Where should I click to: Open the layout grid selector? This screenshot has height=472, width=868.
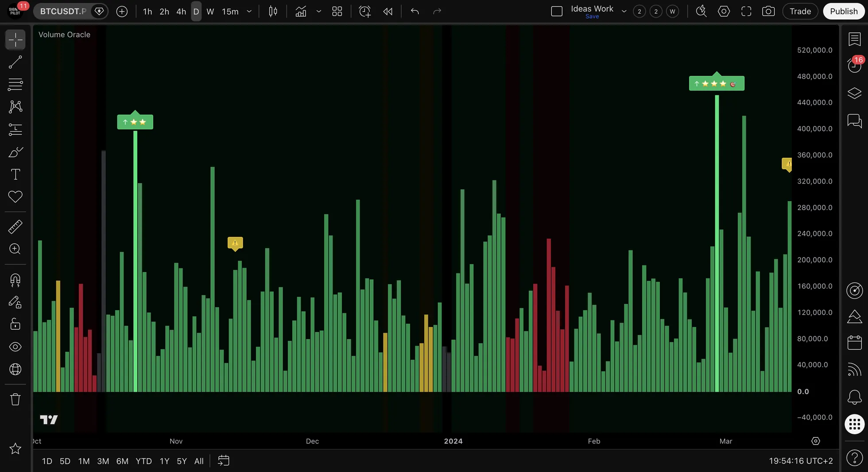[337, 12]
